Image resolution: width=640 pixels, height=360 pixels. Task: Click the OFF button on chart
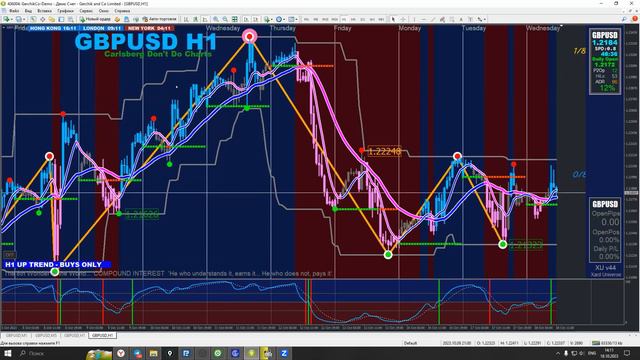(x=9, y=255)
